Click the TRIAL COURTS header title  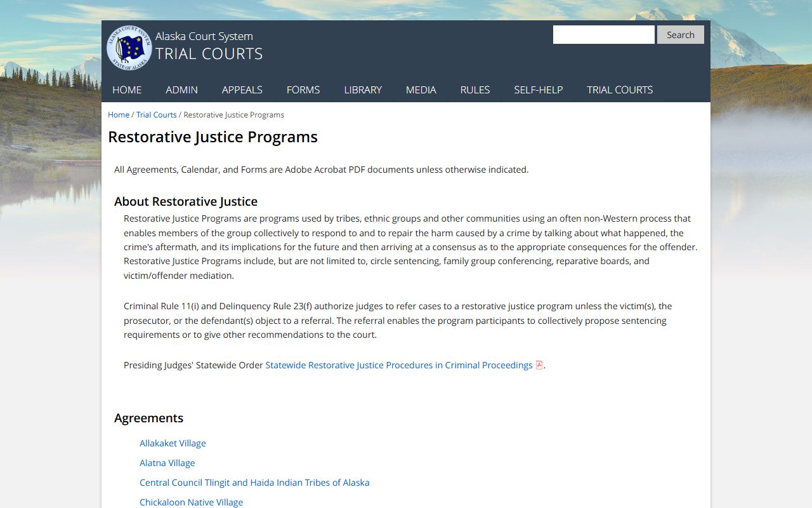pos(209,54)
